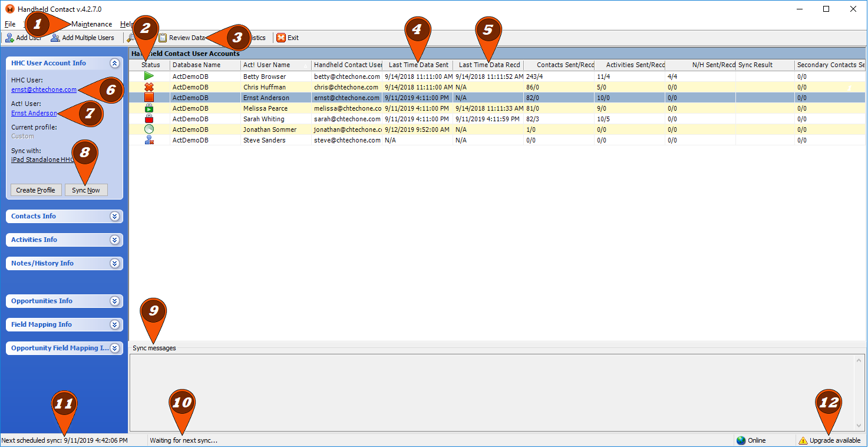This screenshot has height=448, width=868.
Task: Click Steve Sanders' user-removed status icon
Action: (149, 140)
